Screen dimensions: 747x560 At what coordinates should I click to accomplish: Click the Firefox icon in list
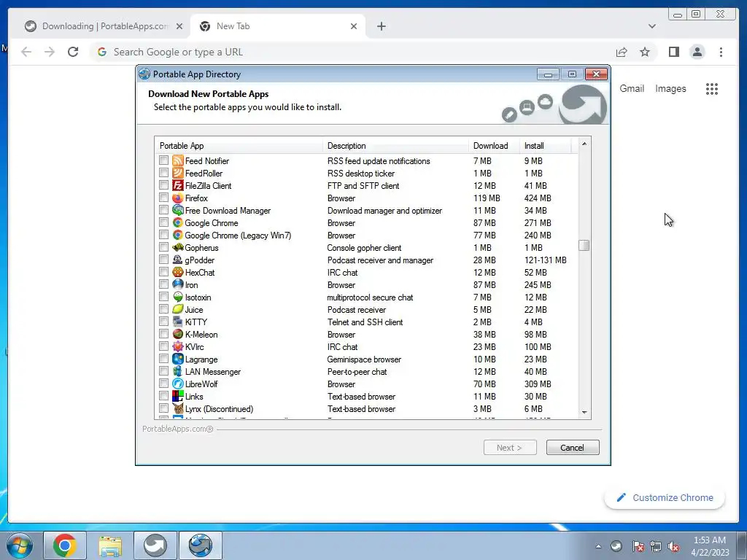178,198
